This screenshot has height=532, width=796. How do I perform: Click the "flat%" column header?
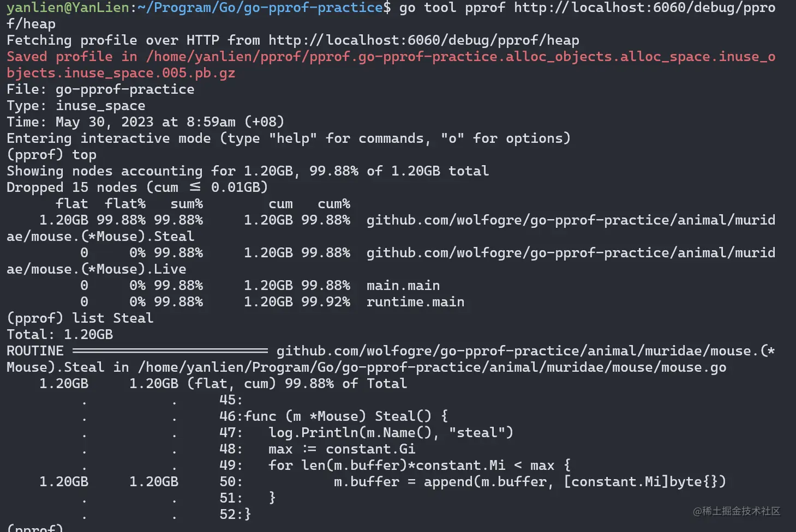coord(125,204)
